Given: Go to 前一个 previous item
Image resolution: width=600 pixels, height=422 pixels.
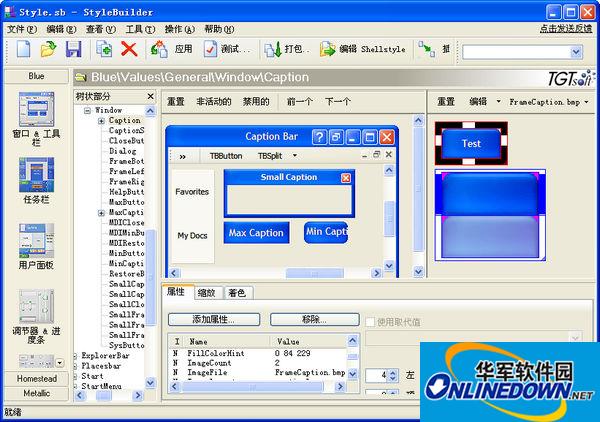Looking at the screenshot, I should tap(300, 102).
